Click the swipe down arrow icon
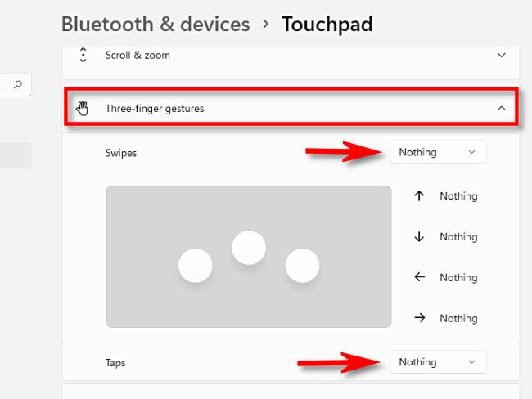Viewport: 532px width, 399px height. pyautogui.click(x=420, y=237)
